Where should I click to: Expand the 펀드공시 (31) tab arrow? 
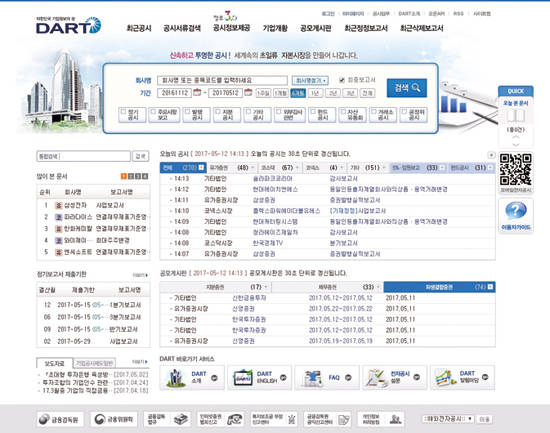(x=490, y=168)
